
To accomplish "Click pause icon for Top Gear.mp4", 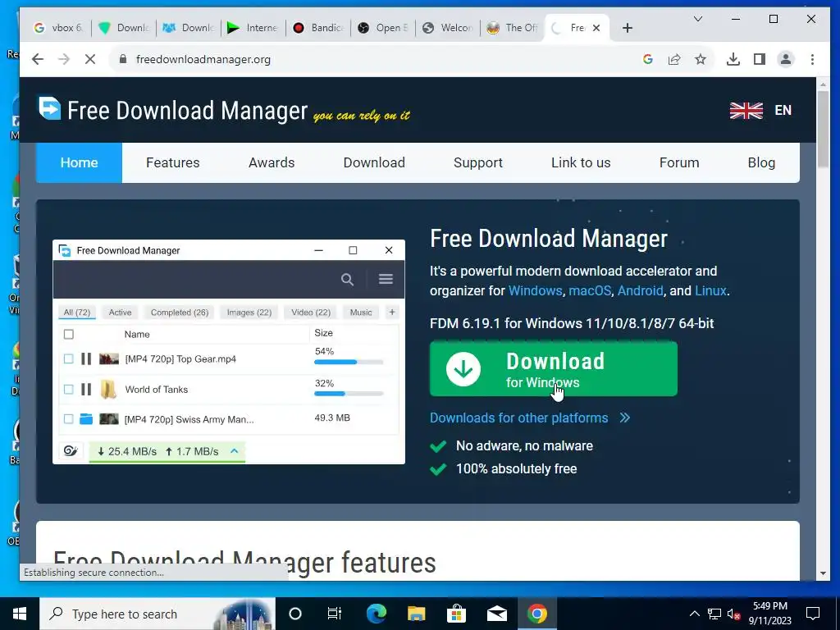I will 86,359.
